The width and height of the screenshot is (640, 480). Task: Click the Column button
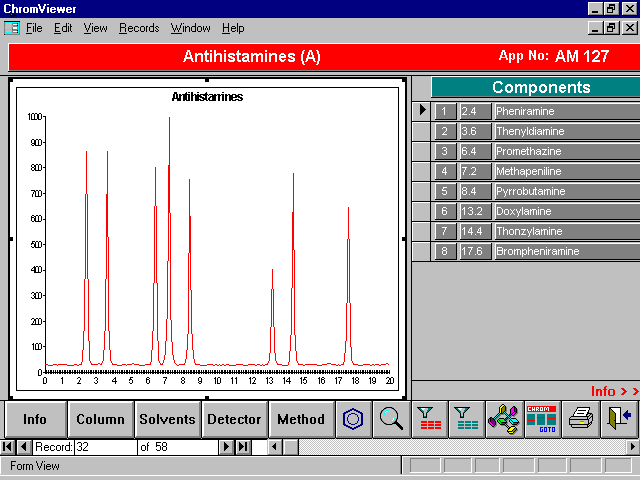click(x=100, y=419)
